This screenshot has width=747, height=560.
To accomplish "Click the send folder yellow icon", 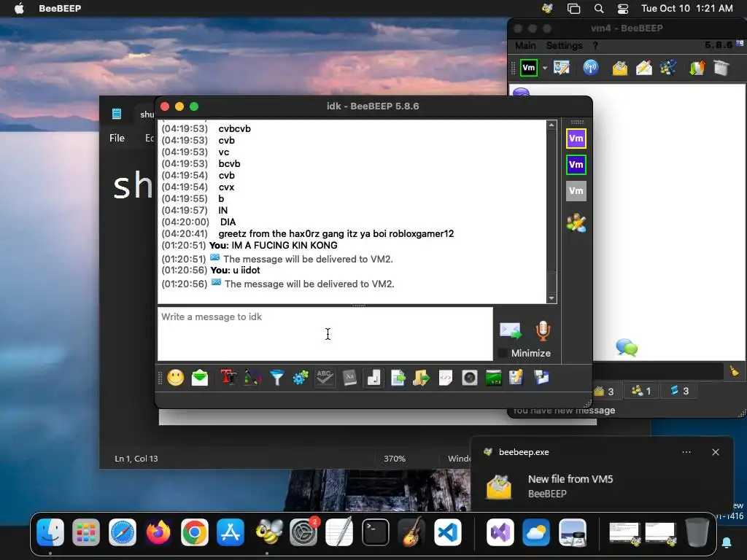I will tap(421, 378).
